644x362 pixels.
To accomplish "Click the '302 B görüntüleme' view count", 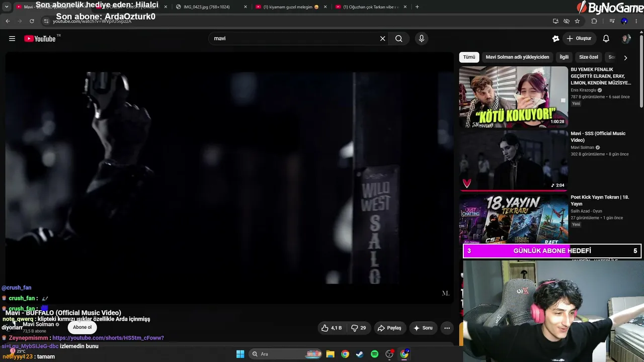I will point(588,154).
